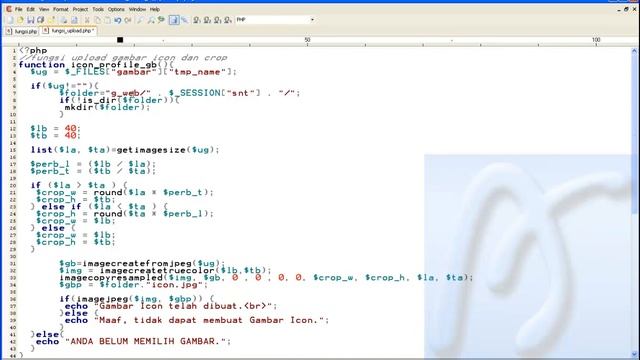Click line number 20 in the gutter

[12, 186]
